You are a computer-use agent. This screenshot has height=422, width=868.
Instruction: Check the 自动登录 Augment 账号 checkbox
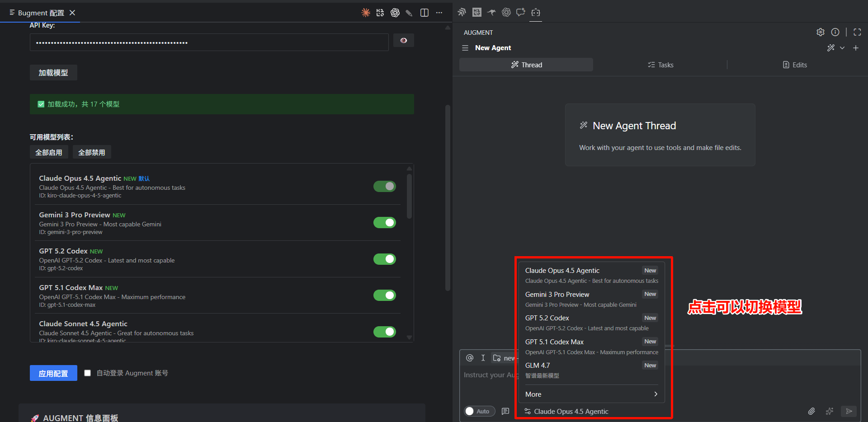[x=88, y=373]
